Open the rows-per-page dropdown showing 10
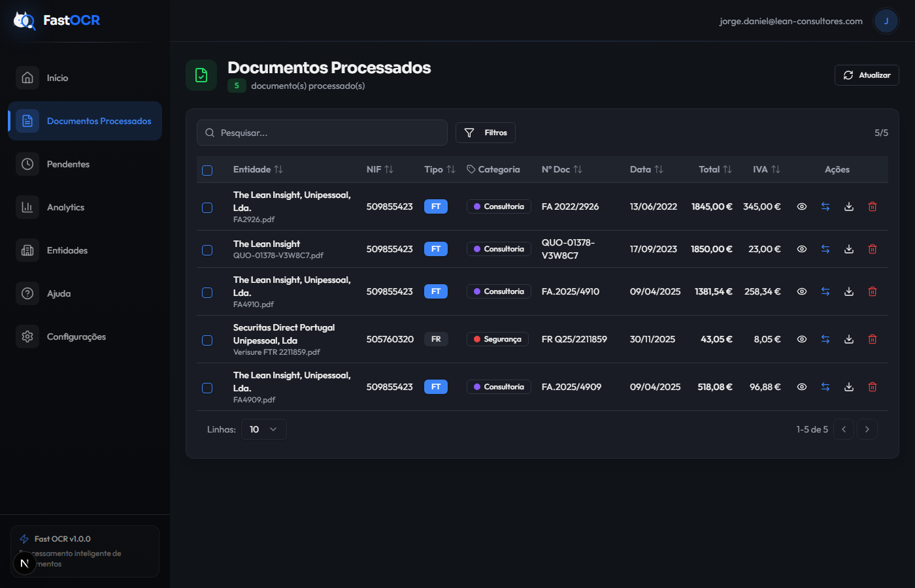 click(x=263, y=429)
